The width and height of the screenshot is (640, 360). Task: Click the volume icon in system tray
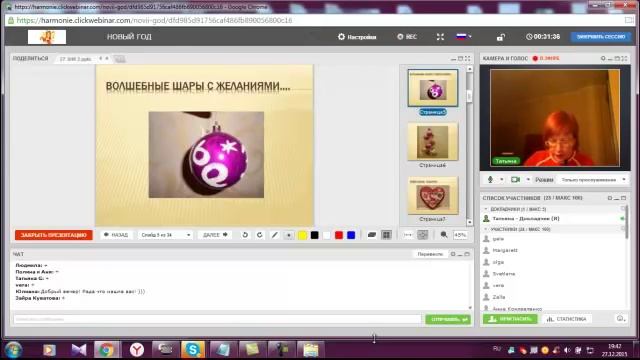tap(567, 350)
